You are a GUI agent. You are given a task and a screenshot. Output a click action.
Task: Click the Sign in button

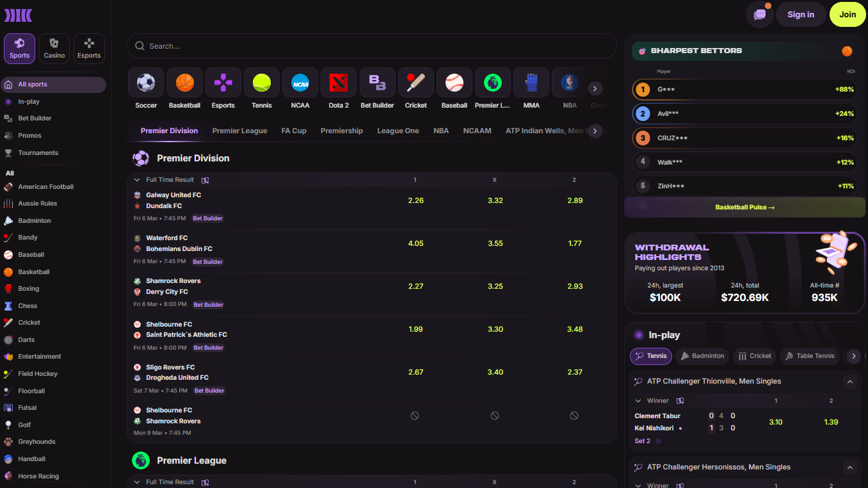pyautogui.click(x=801, y=15)
